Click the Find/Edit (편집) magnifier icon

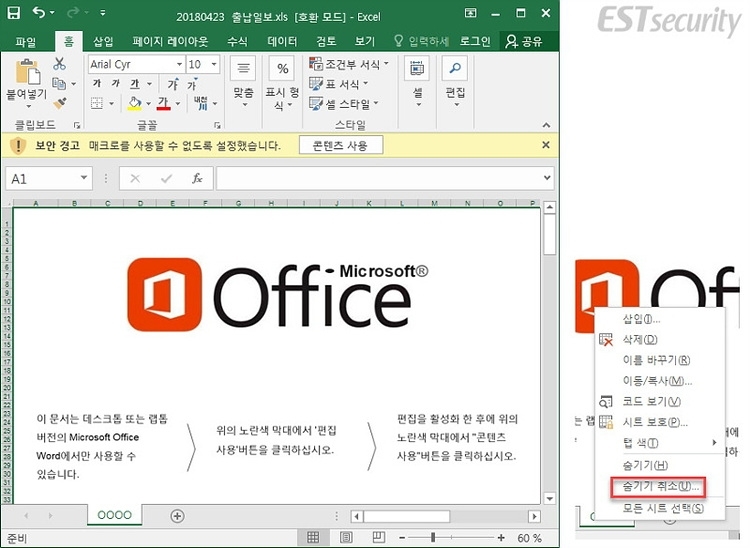(455, 68)
